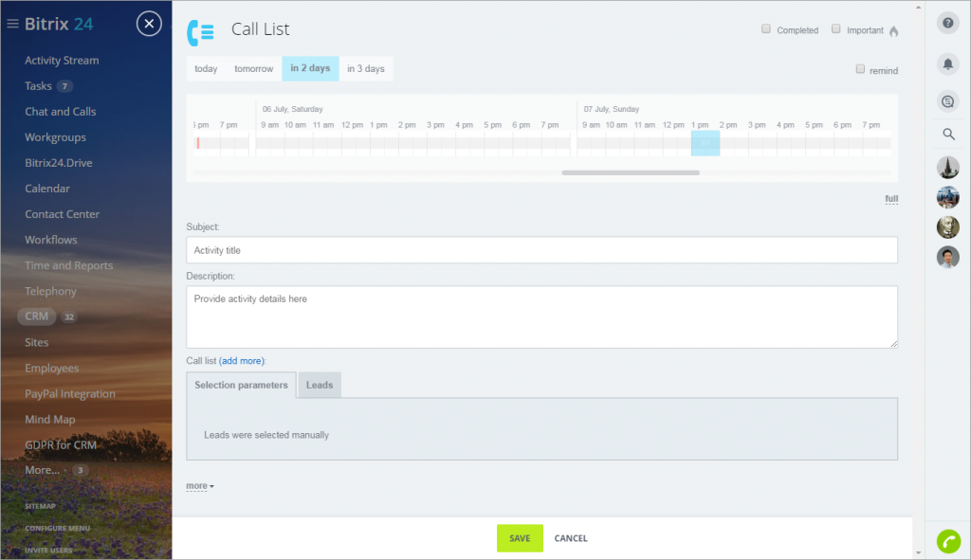Select the tomorrow date tab

click(x=253, y=68)
